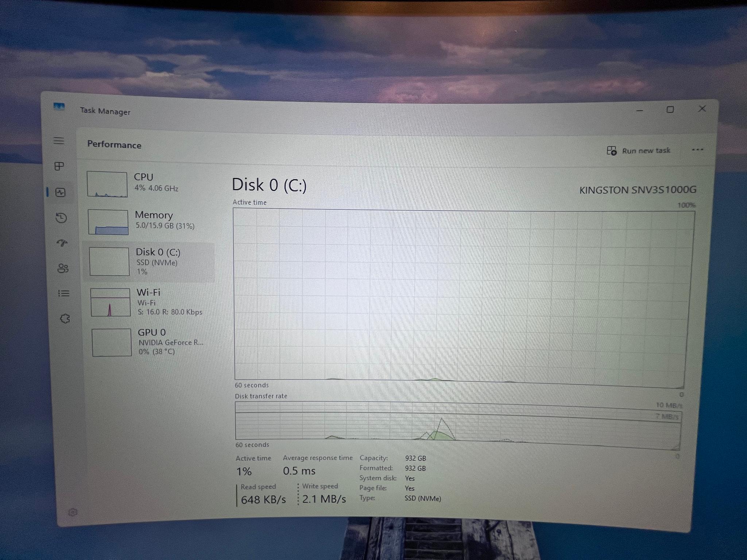The image size is (747, 560).
Task: Click the 2.1 MB/s write speed value
Action: (324, 499)
